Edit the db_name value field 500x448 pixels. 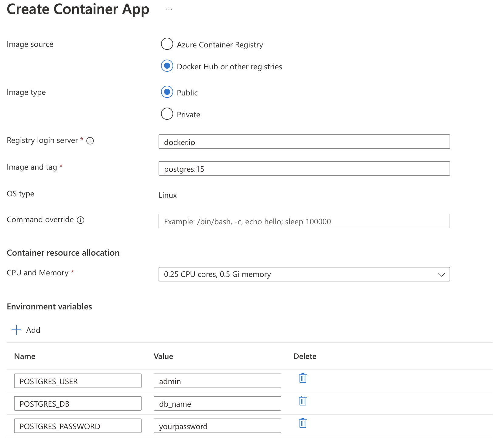[x=217, y=404]
